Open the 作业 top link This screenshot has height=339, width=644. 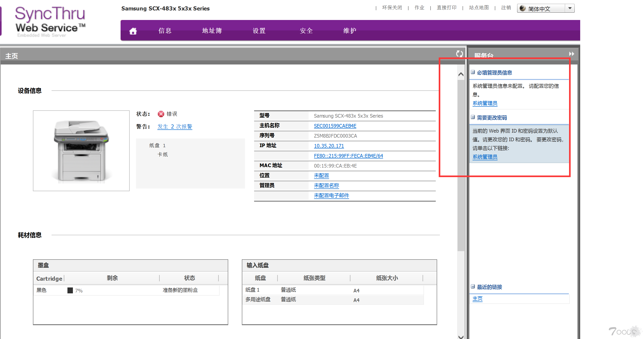(419, 8)
